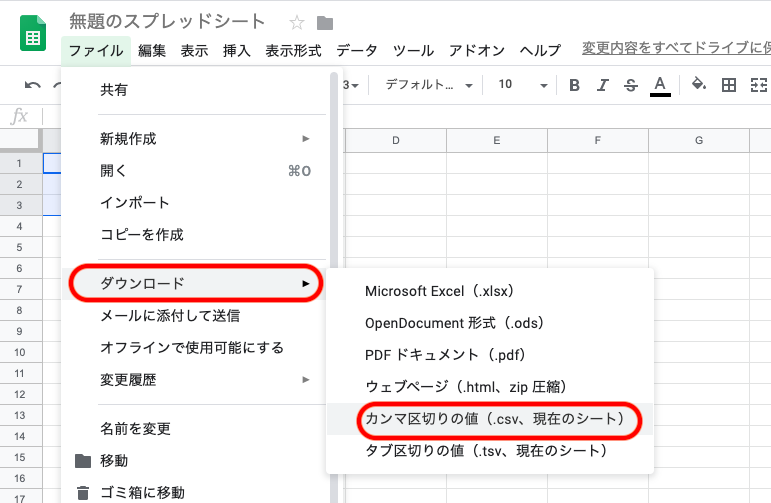Open the 編集 menu
Image resolution: width=771 pixels, height=503 pixels.
coord(152,51)
